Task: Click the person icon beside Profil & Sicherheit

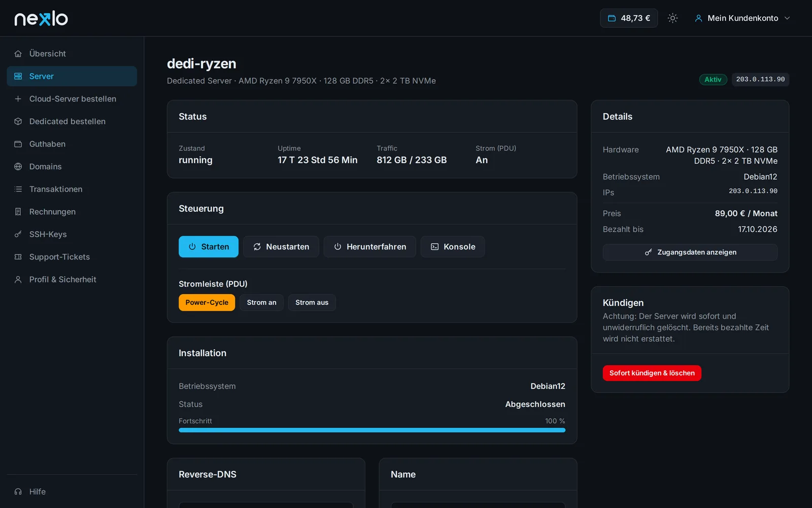Action: click(x=18, y=280)
